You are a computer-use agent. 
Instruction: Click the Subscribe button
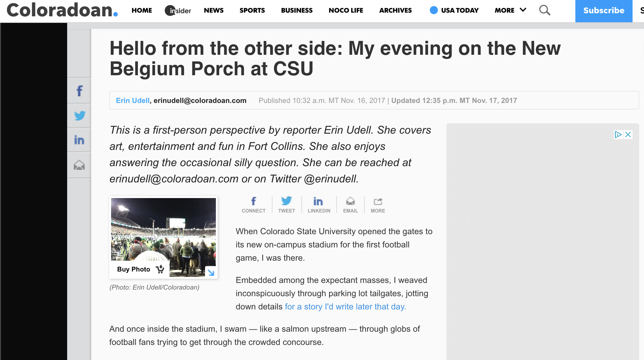click(603, 11)
